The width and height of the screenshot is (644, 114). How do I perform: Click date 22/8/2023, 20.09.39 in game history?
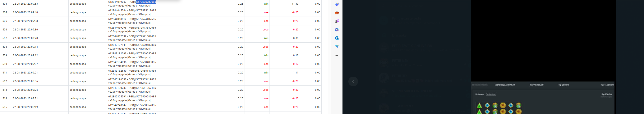505,85
